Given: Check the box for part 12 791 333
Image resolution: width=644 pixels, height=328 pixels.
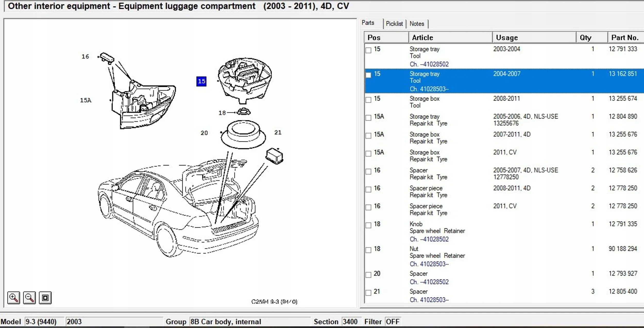Looking at the screenshot, I should click(x=368, y=50).
